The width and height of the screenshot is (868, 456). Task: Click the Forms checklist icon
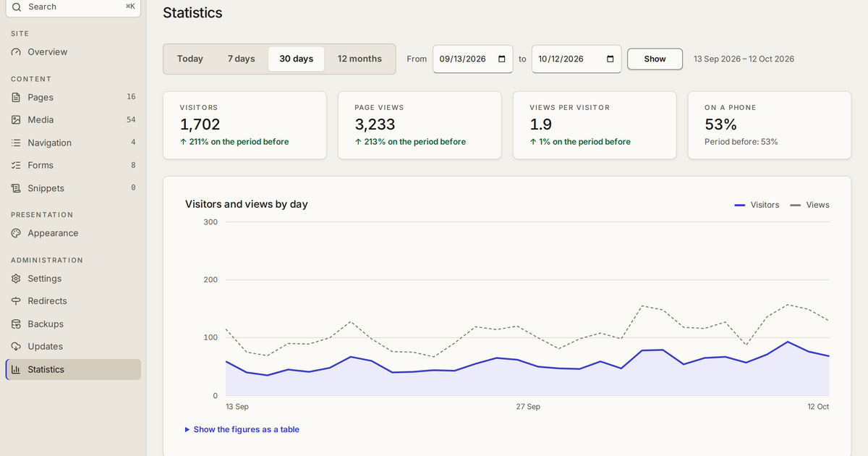click(x=17, y=165)
